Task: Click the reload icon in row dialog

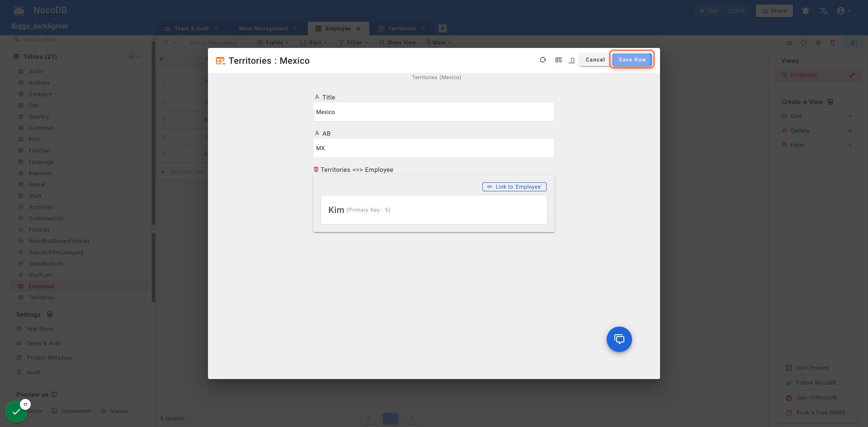Action: [x=543, y=60]
